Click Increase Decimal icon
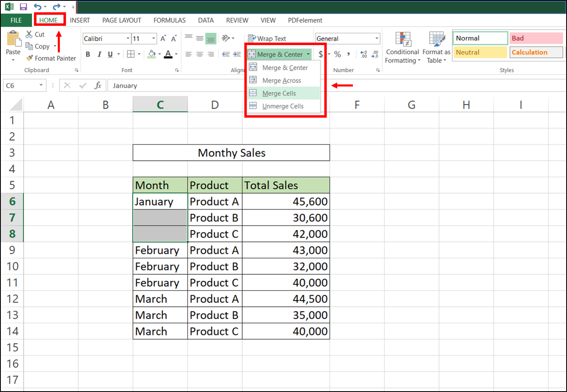The image size is (567, 392). point(364,54)
